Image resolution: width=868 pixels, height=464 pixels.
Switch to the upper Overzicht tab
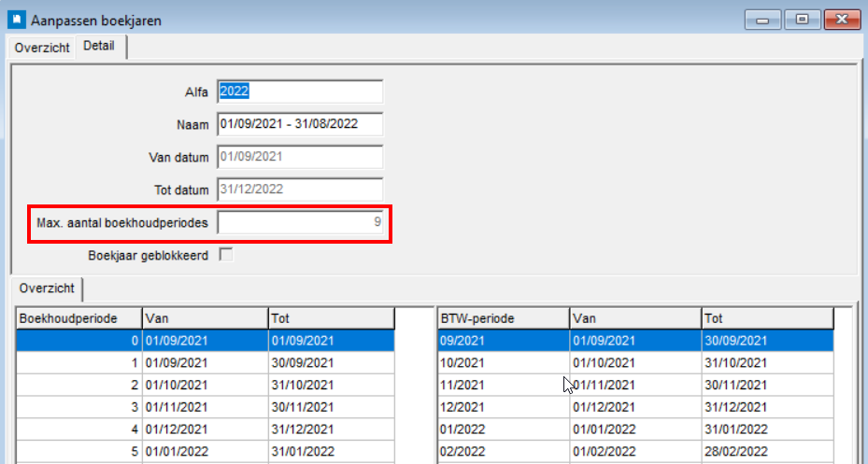(42, 48)
